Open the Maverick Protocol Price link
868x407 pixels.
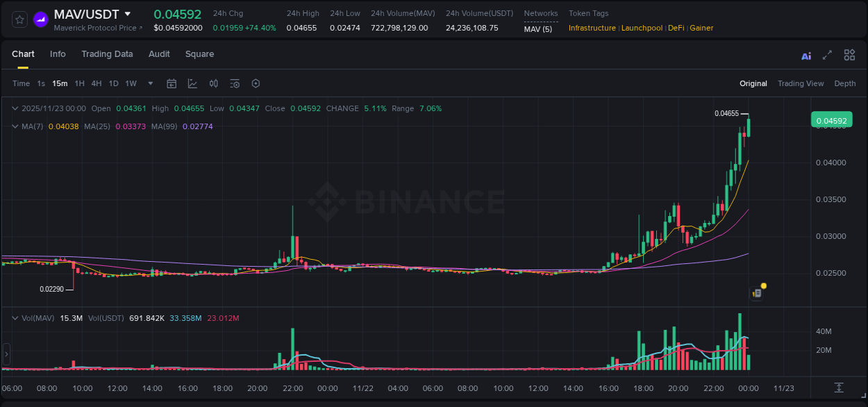click(x=97, y=28)
